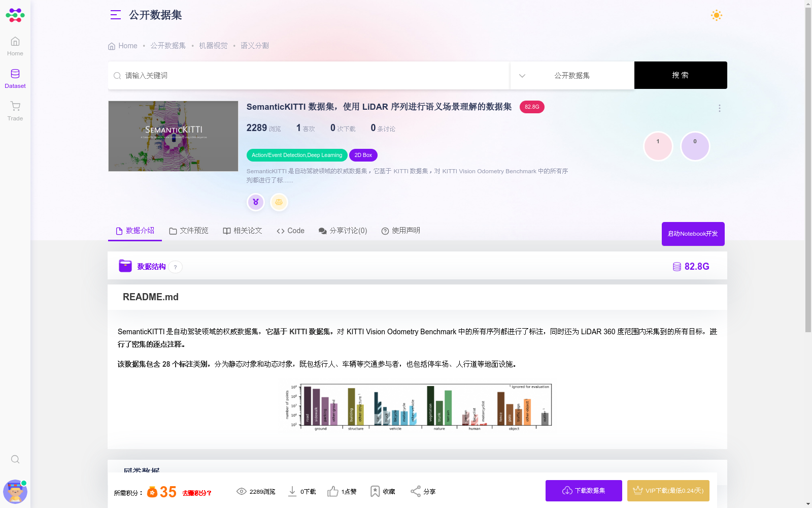The image size is (812, 508).
Task: Click the 0 次下载 download count
Action: (x=343, y=128)
